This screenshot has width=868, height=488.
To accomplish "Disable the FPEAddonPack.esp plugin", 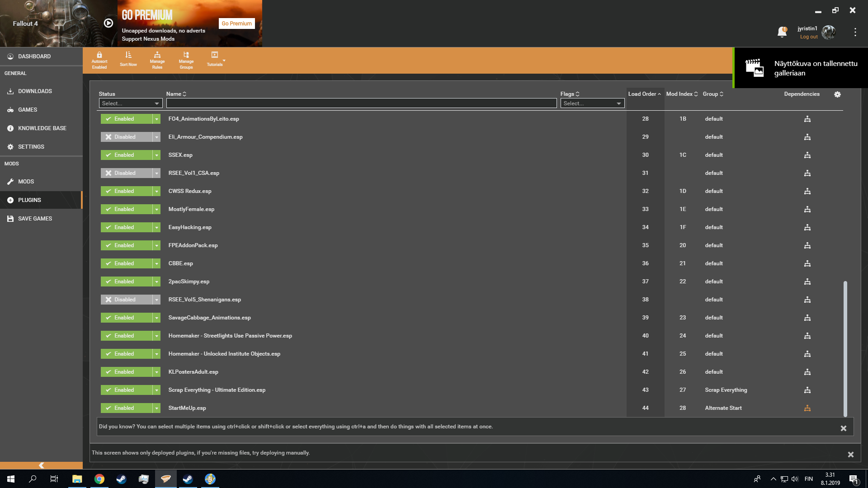I will (x=127, y=245).
